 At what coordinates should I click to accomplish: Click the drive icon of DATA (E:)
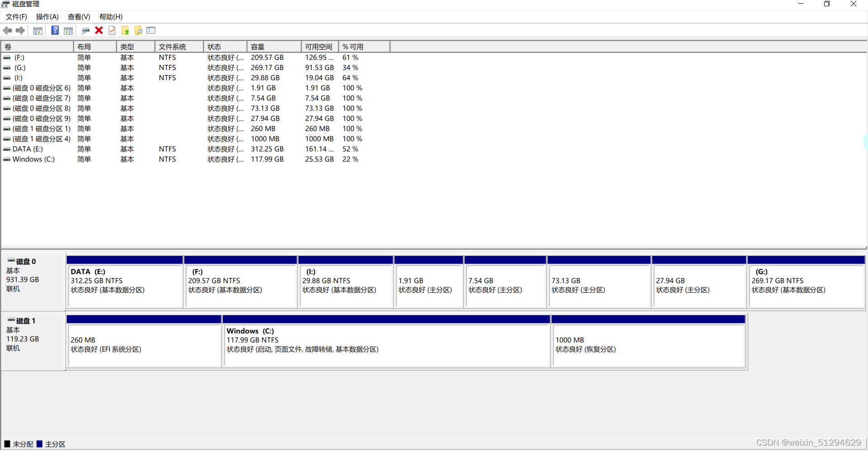[x=7, y=149]
